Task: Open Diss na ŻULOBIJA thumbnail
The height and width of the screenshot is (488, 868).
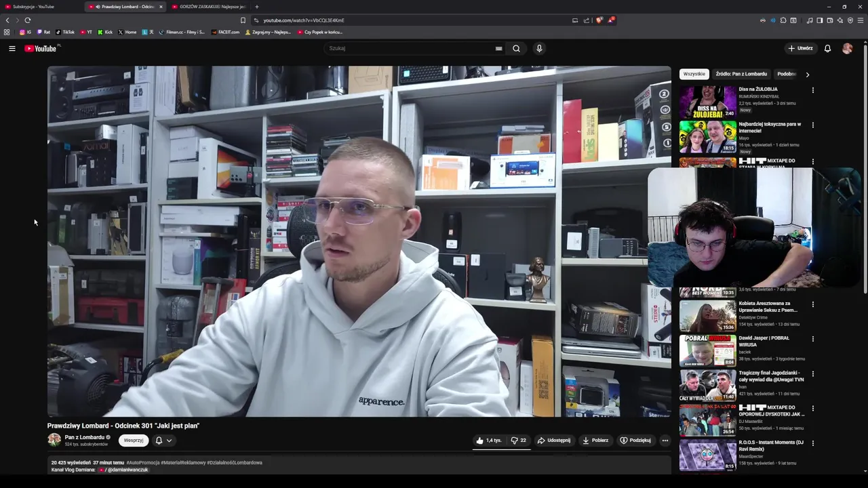Action: point(707,102)
